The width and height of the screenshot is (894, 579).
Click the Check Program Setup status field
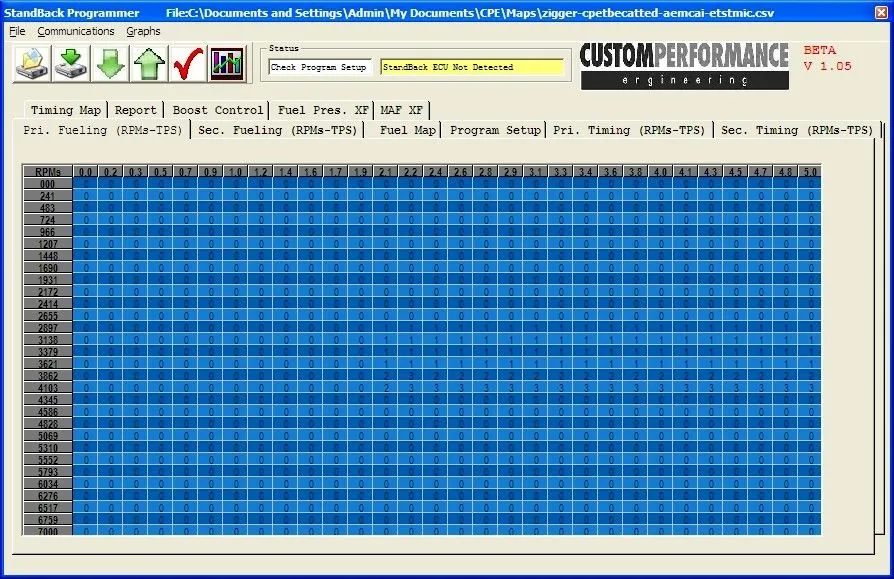pos(320,67)
